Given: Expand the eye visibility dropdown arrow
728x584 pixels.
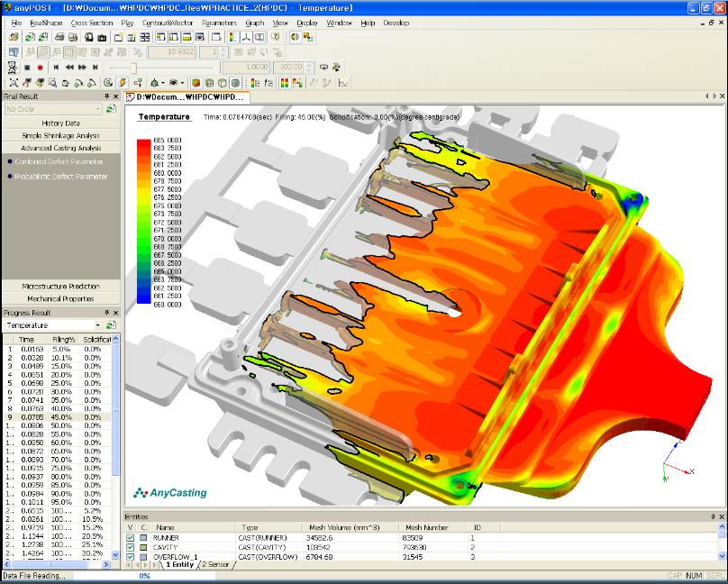Looking at the screenshot, I should [183, 83].
